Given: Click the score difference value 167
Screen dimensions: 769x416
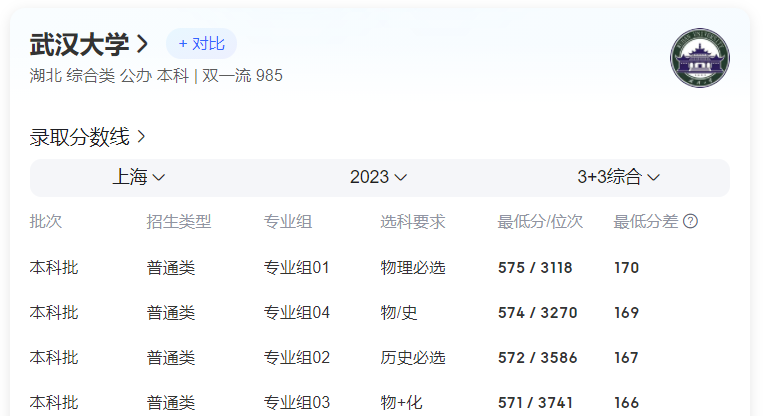Looking at the screenshot, I should 626,358.
